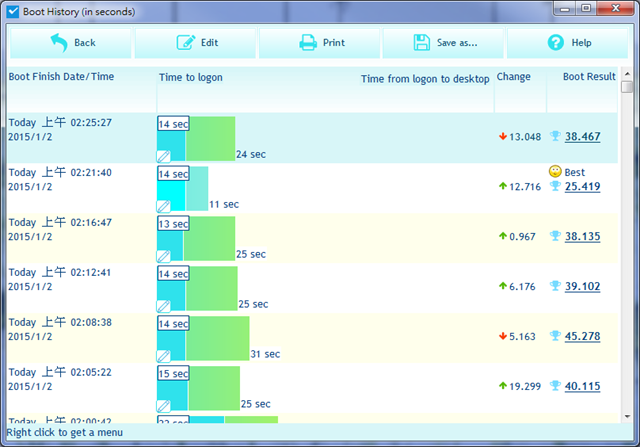
Task: Click trophy icon beside 25.419
Action: pyautogui.click(x=555, y=186)
